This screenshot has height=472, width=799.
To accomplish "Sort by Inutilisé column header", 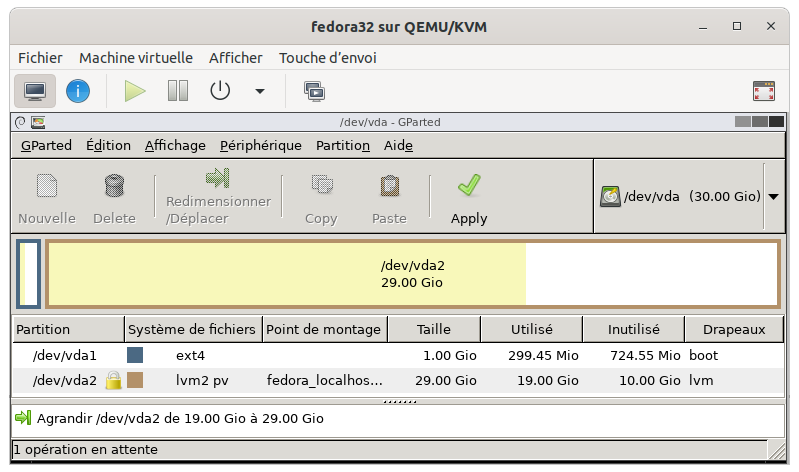I will pyautogui.click(x=633, y=329).
